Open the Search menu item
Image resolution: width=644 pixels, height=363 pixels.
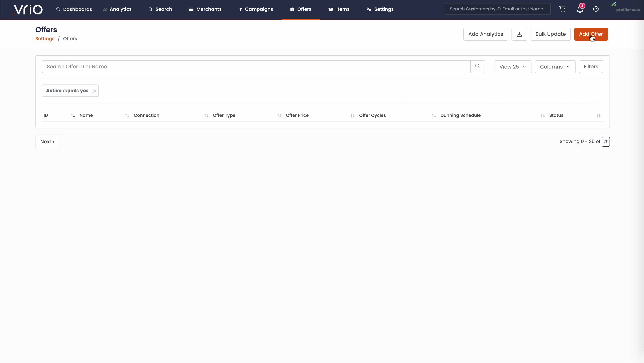[160, 9]
